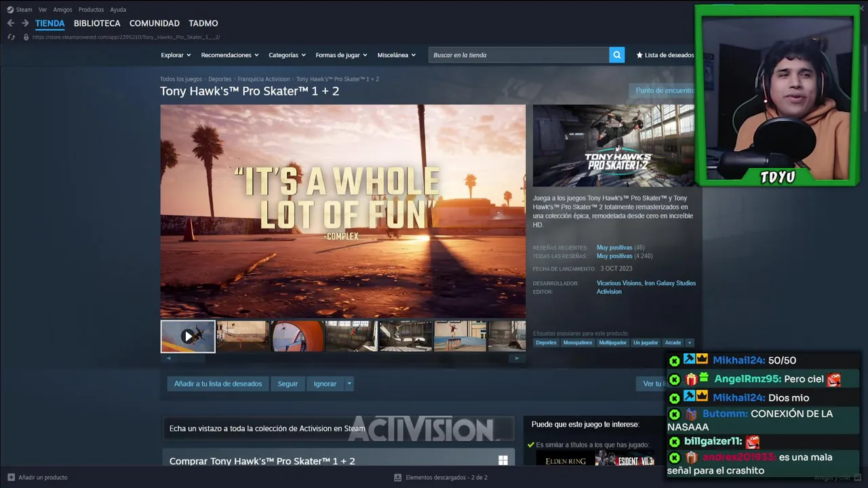Image resolution: width=868 pixels, height=488 pixels.
Task: Play the trailer video thumbnail
Action: 188,336
